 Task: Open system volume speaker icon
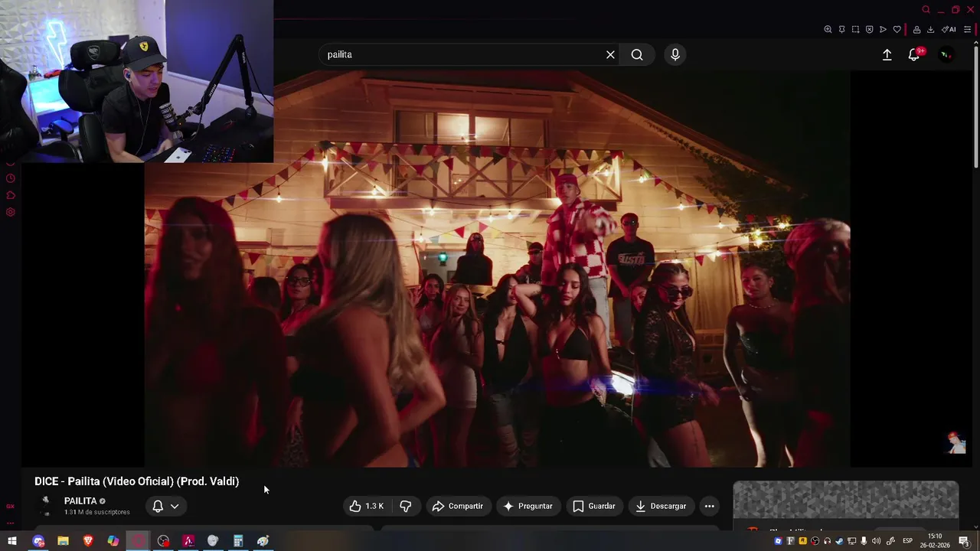pos(876,541)
